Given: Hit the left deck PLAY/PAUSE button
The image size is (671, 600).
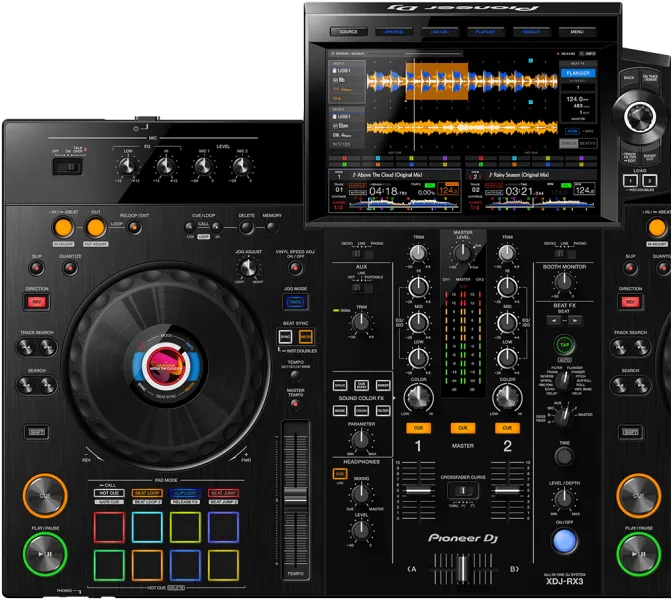Looking at the screenshot, I should pos(45,554).
